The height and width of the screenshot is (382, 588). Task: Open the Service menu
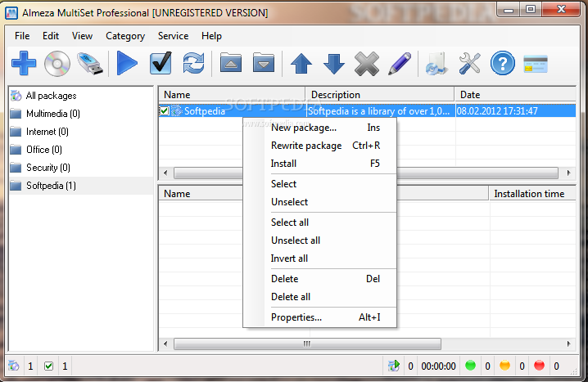(174, 36)
